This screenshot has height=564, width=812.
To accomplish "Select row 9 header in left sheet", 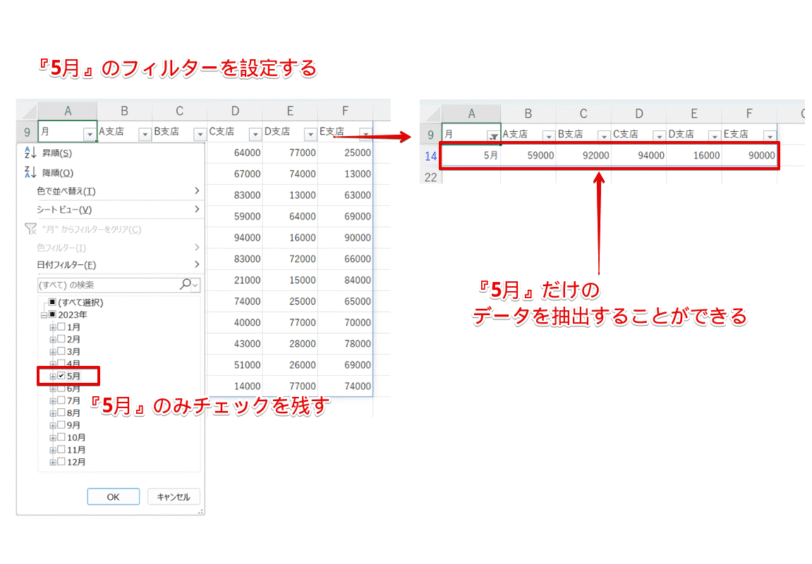I will click(27, 132).
